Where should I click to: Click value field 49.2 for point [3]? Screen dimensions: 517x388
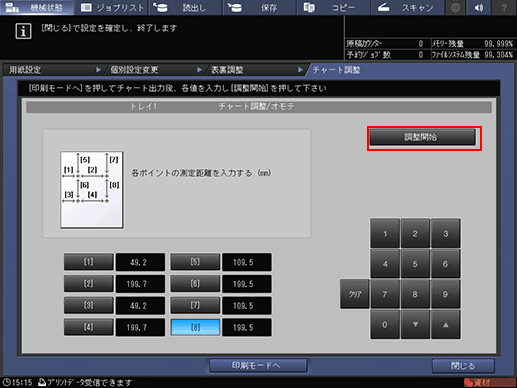point(140,305)
